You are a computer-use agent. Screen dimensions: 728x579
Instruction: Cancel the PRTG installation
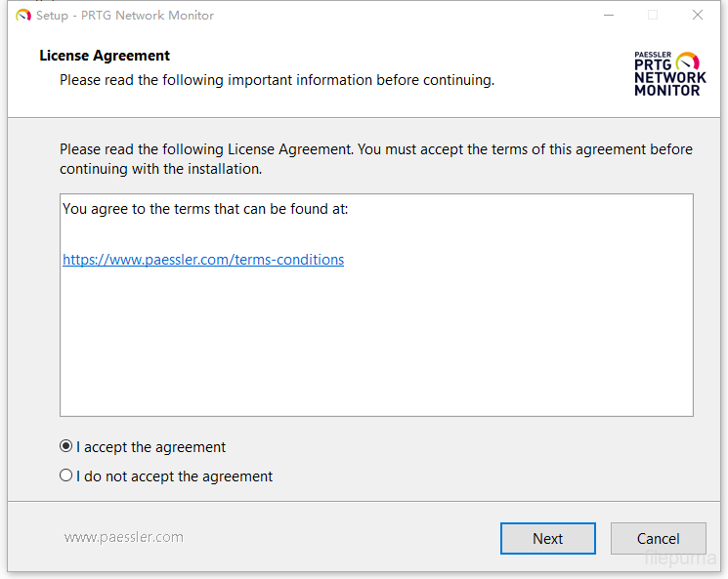[x=658, y=538]
